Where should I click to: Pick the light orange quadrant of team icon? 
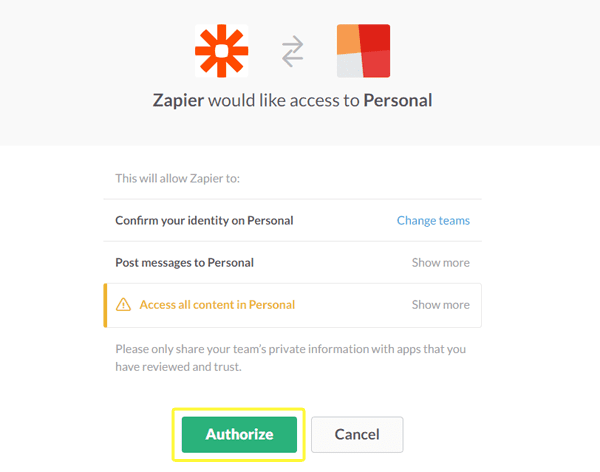point(349,39)
